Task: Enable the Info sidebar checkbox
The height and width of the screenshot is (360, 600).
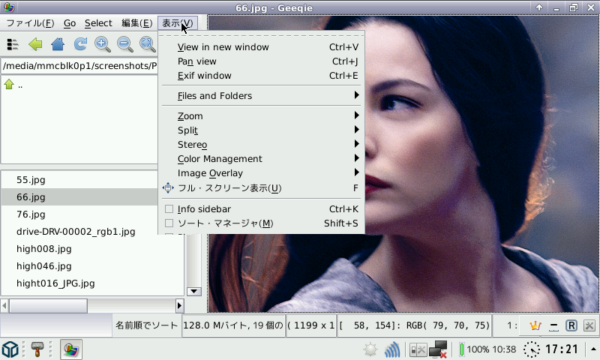Action: [169, 209]
